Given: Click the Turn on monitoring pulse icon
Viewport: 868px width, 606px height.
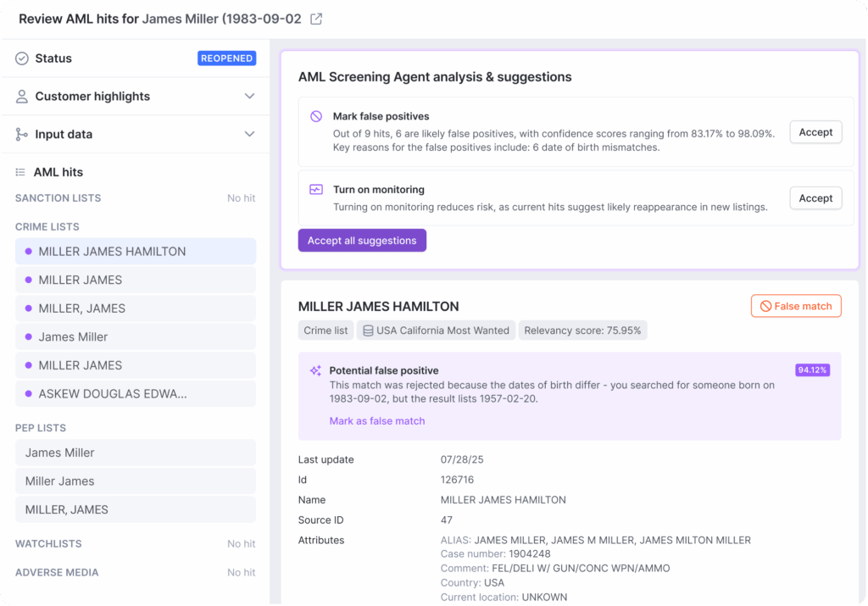Looking at the screenshot, I should coord(316,190).
